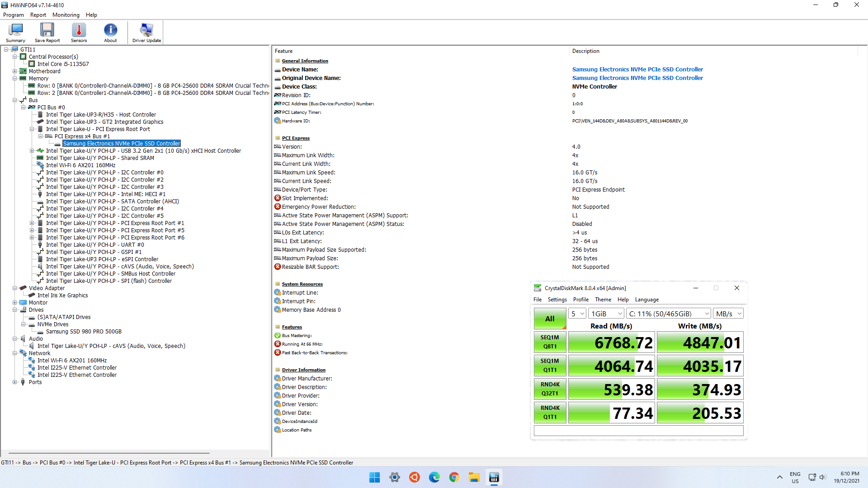Click CrystalDiskMark title bar app icon
This screenshot has width=868, height=488.
tap(538, 288)
